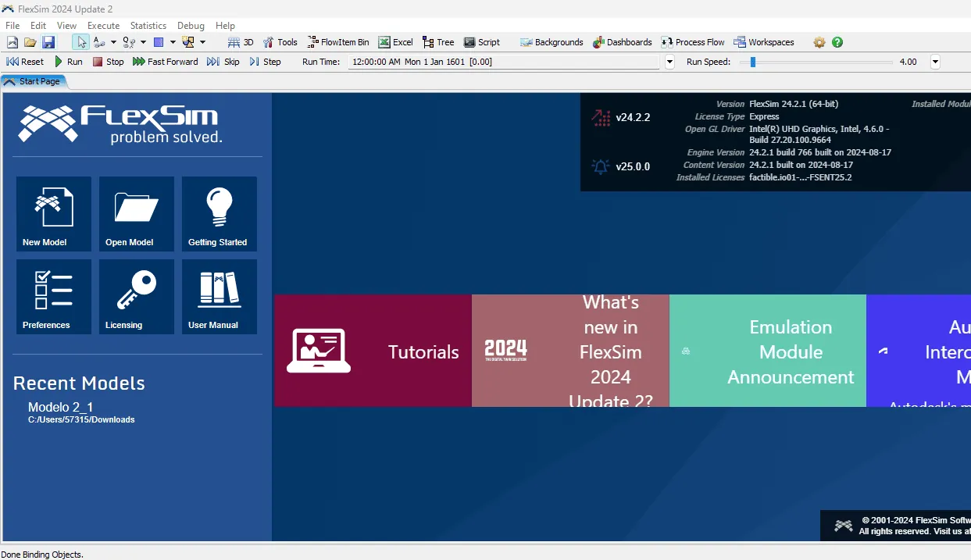Open the Tutorials card
The height and width of the screenshot is (560, 971).
(373, 351)
